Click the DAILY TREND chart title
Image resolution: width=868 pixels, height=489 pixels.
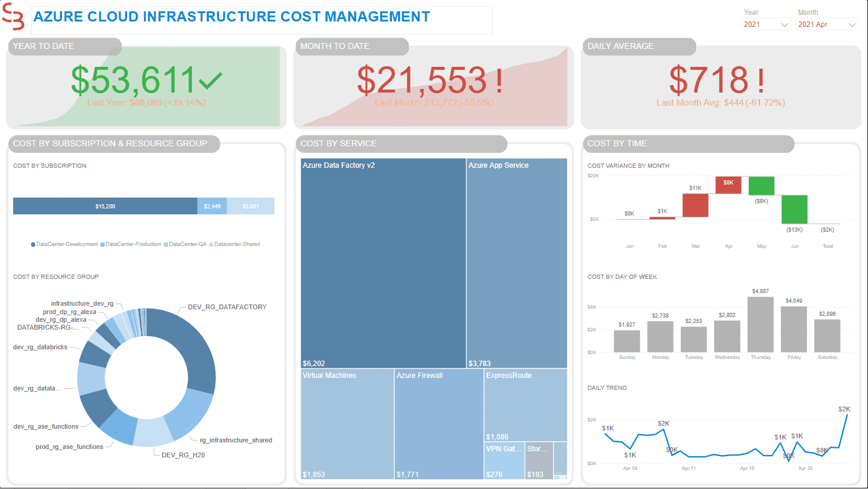click(607, 388)
